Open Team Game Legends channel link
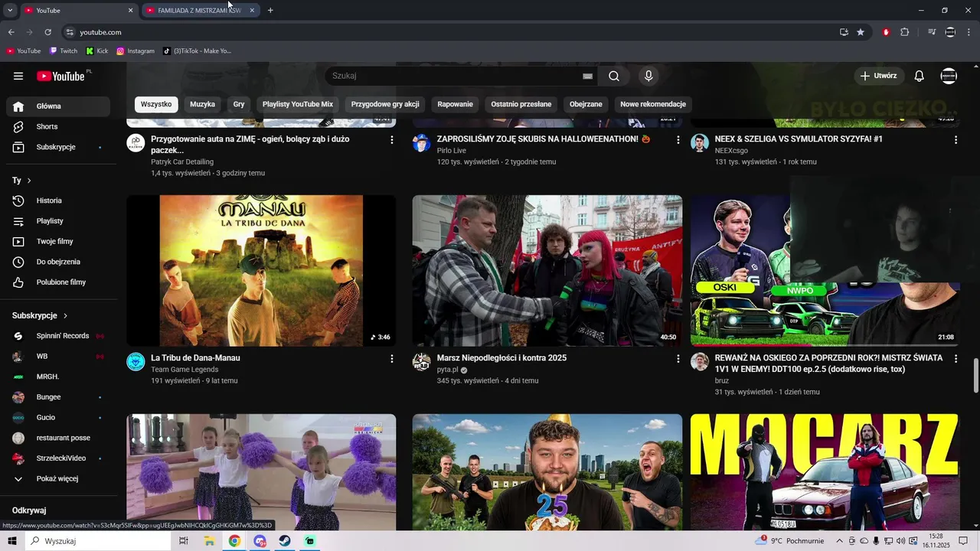980x551 pixels. pos(185,370)
